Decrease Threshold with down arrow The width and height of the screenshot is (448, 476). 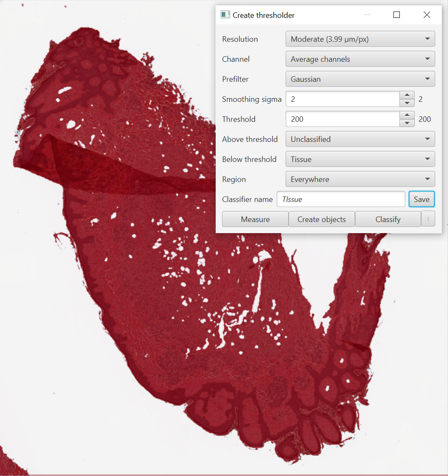point(407,123)
